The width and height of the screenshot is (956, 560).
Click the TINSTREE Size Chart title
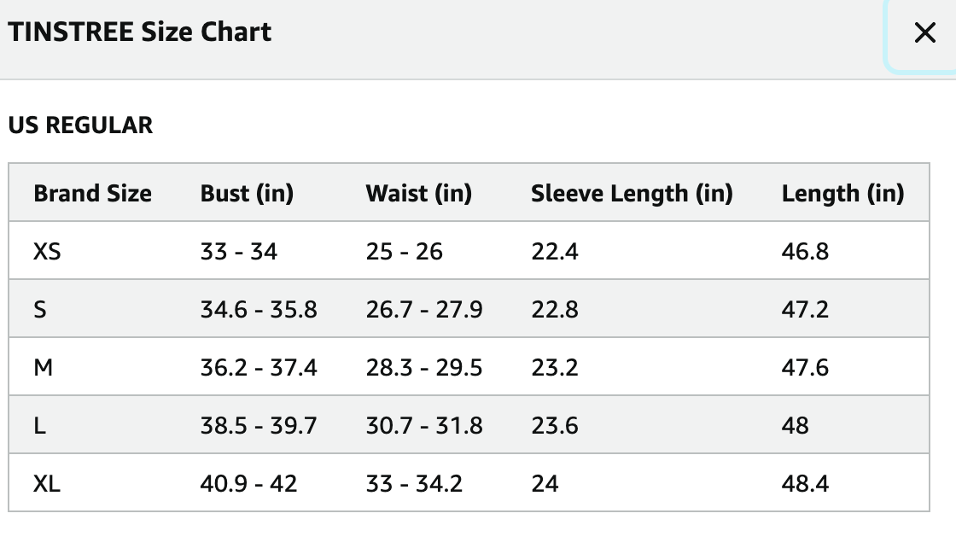139,32
